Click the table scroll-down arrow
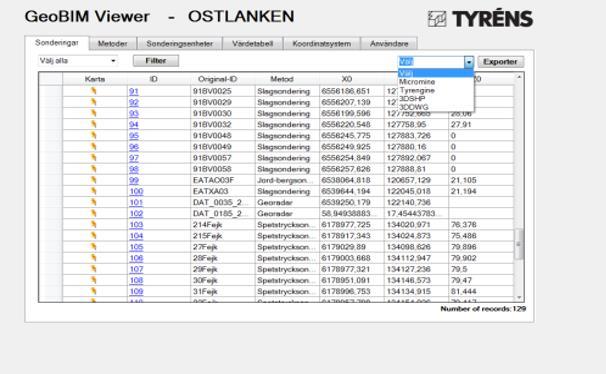The image size is (606, 374). [519, 297]
